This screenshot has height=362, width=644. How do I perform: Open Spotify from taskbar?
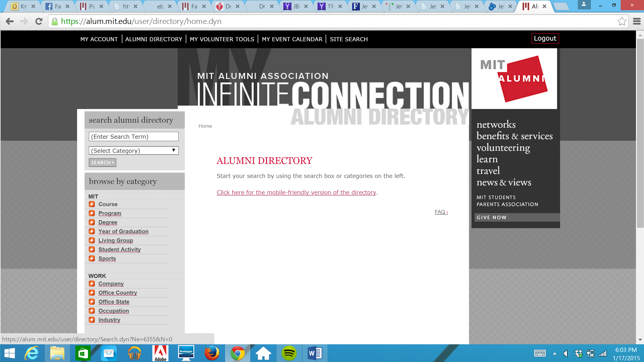point(289,353)
